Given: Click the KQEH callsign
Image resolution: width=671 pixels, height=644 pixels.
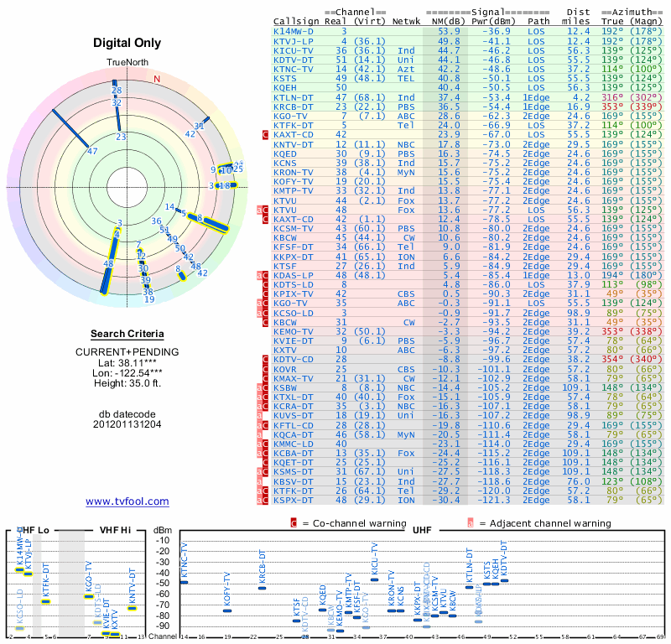Looking at the screenshot, I should coord(285,88).
